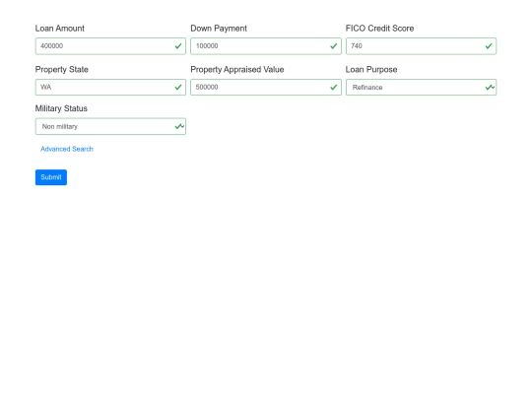The image size is (532, 399).
Task: Click the blue Submit button
Action: (51, 177)
